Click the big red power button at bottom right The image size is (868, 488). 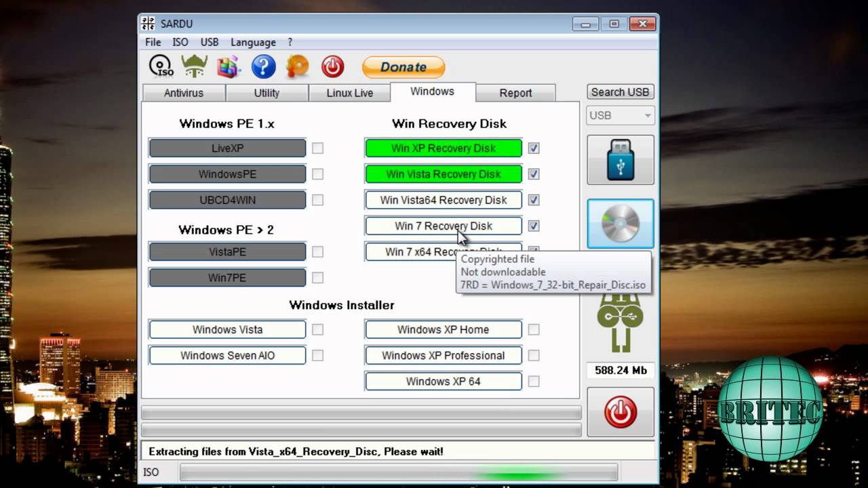(x=620, y=412)
